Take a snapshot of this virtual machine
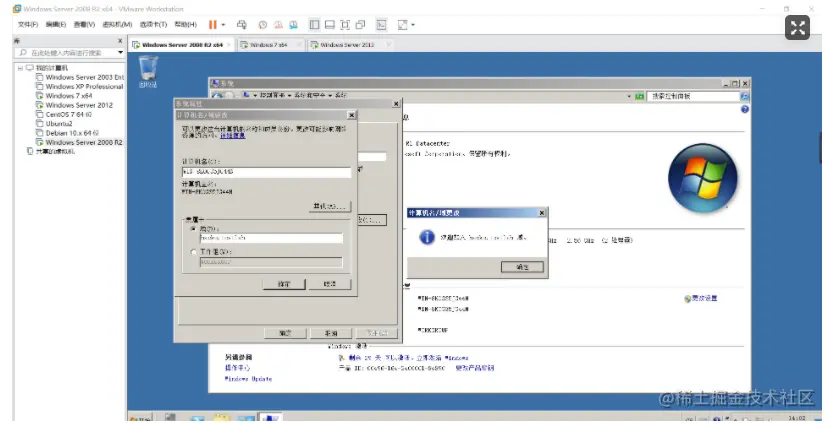This screenshot has width=830, height=423. click(263, 25)
